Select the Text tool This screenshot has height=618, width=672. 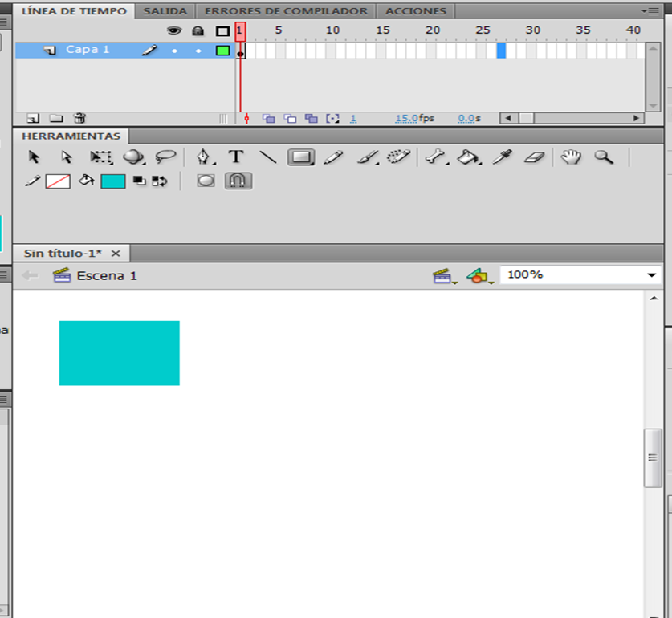236,157
